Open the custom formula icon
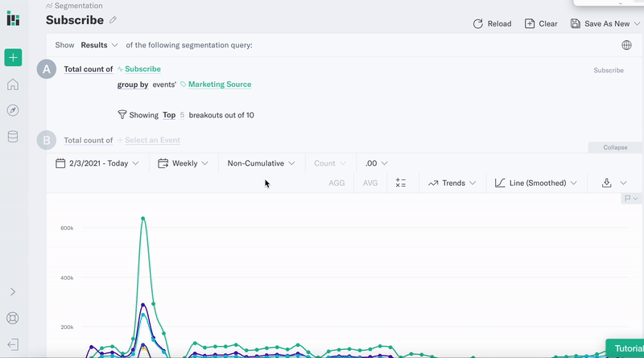Image resolution: width=644 pixels, height=358 pixels. 401,183
